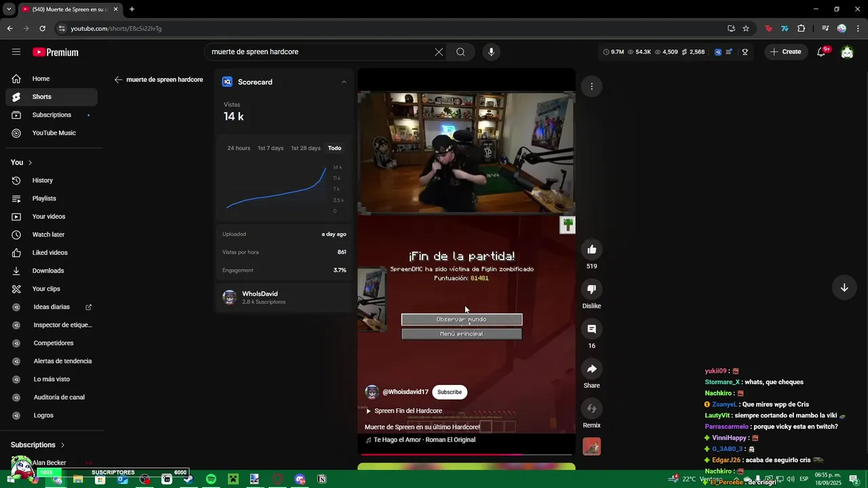Image resolution: width=868 pixels, height=488 pixels.
Task: Open the notifications bell
Action: pyautogui.click(x=821, y=52)
